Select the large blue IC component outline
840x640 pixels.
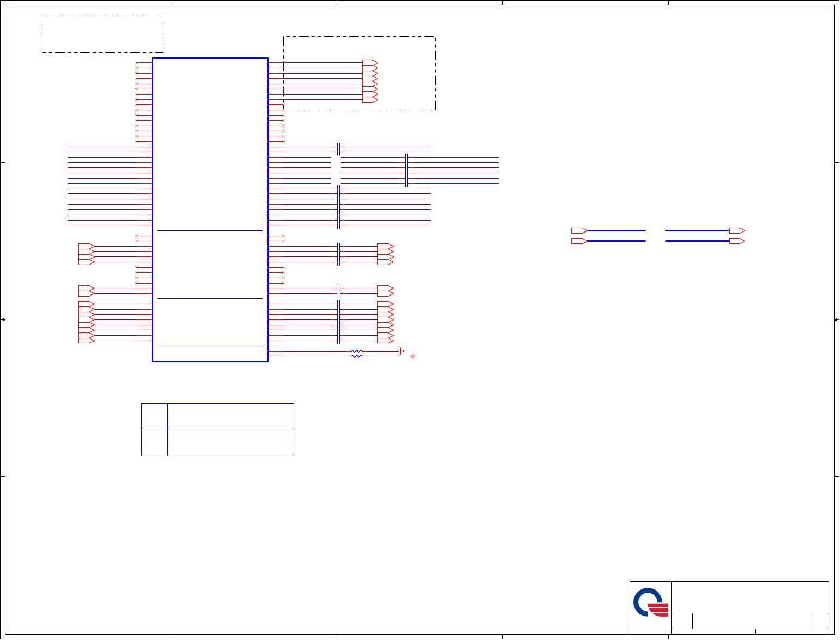(210, 209)
